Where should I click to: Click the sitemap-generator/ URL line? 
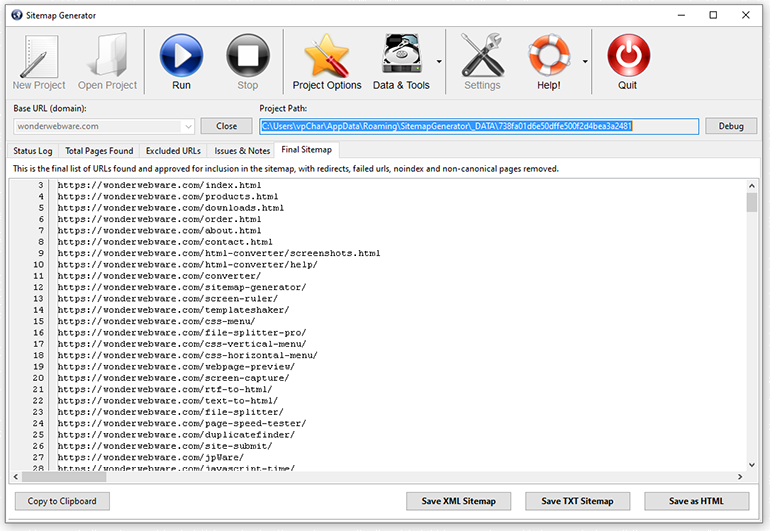pos(182,287)
